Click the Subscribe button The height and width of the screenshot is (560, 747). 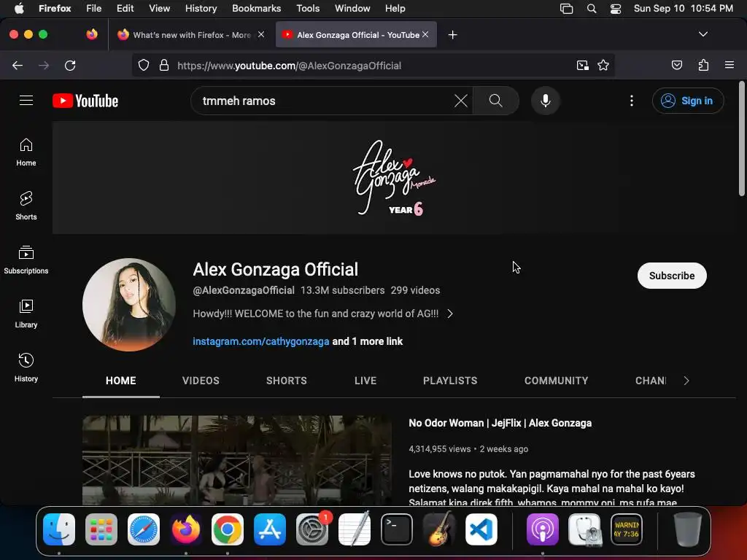pyautogui.click(x=672, y=276)
